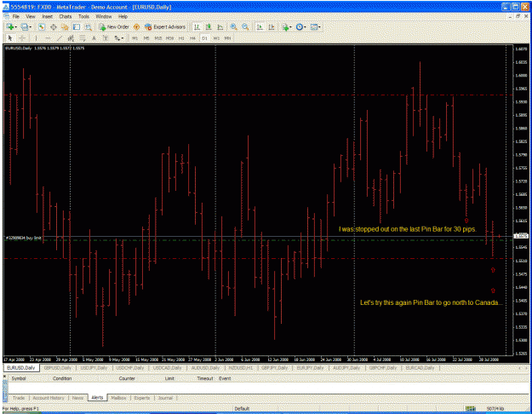The image size is (532, 414).
Task: Switch timeframe to M1
Action: click(x=134, y=38)
